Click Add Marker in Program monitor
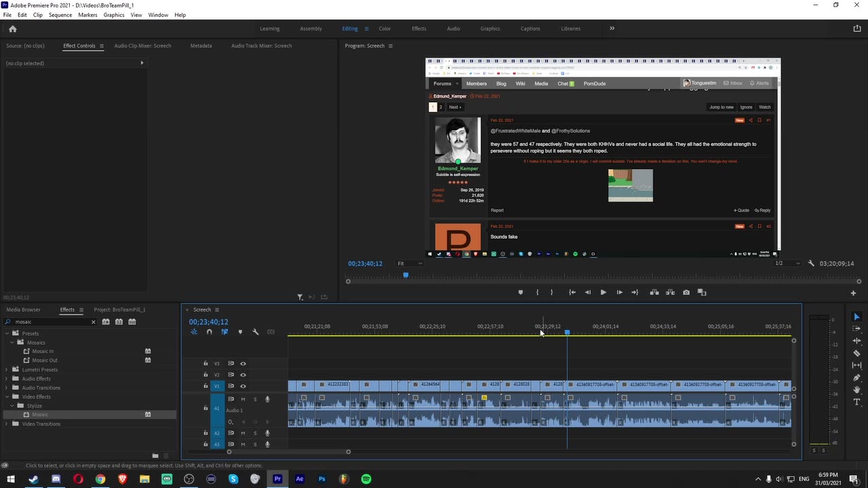Image resolution: width=868 pixels, height=488 pixels. [521, 292]
